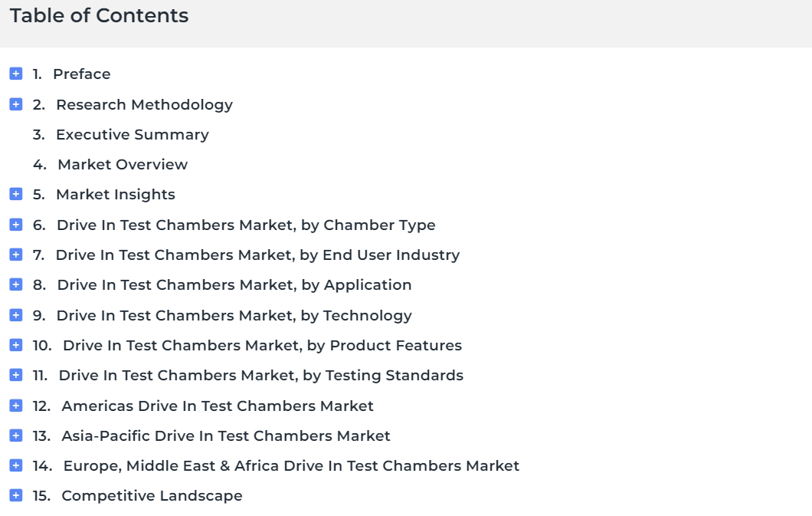Click plus icon next to by Technology
The height and width of the screenshot is (516, 812).
[x=16, y=315]
